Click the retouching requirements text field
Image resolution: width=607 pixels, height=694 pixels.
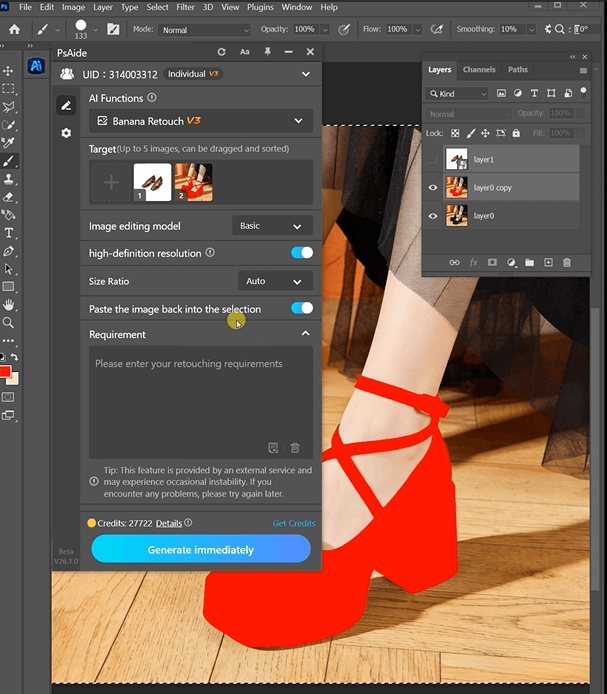click(201, 402)
